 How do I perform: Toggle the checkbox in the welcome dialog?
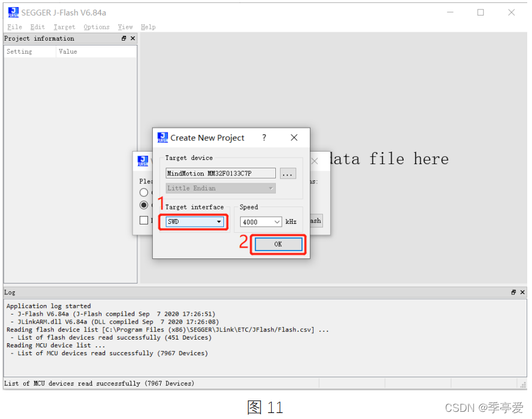[143, 220]
